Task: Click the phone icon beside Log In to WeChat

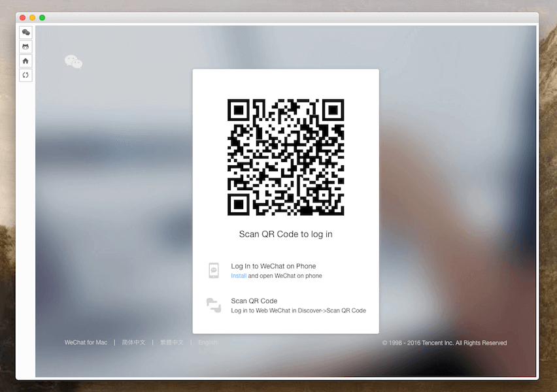Action: (x=214, y=270)
